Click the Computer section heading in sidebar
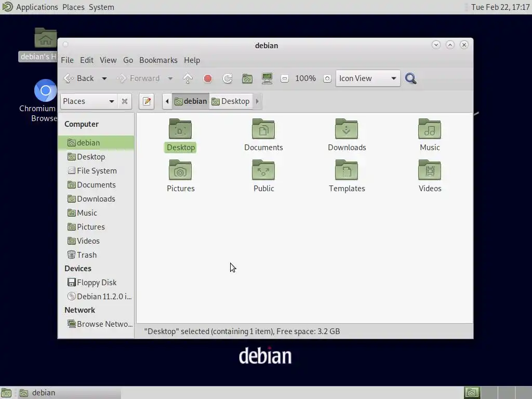This screenshot has width=532, height=399. tap(82, 124)
